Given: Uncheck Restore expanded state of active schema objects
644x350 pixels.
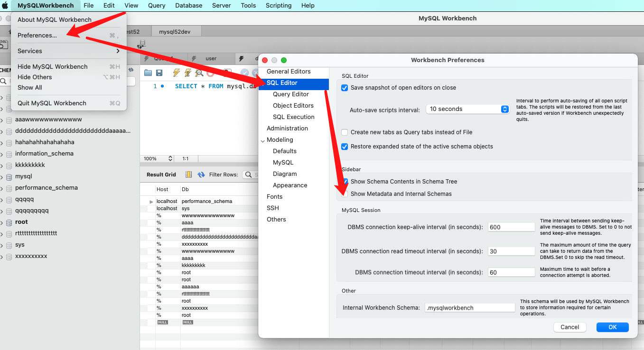Looking at the screenshot, I should tap(345, 147).
